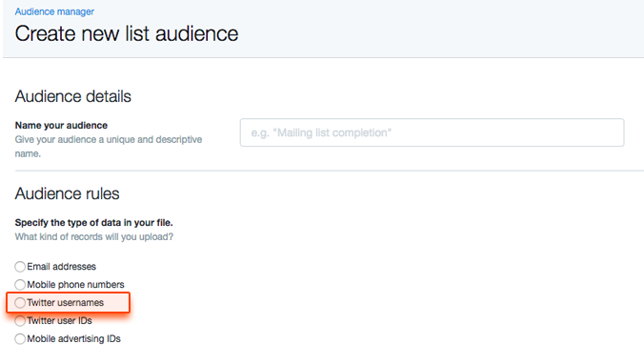Click the 'Audience rules' section heading
This screenshot has height=364, width=644.
[67, 193]
